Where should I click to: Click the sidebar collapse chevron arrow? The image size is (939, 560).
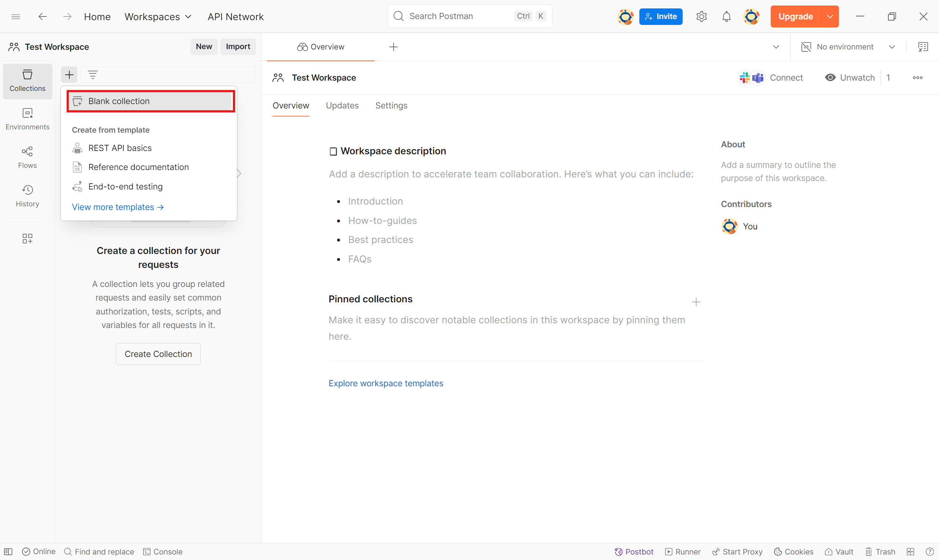click(239, 173)
